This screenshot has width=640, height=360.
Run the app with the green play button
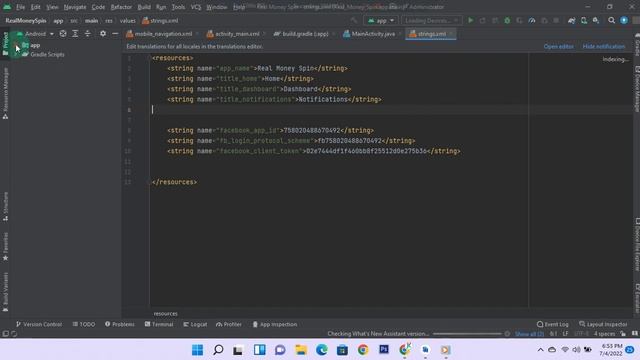coord(470,20)
